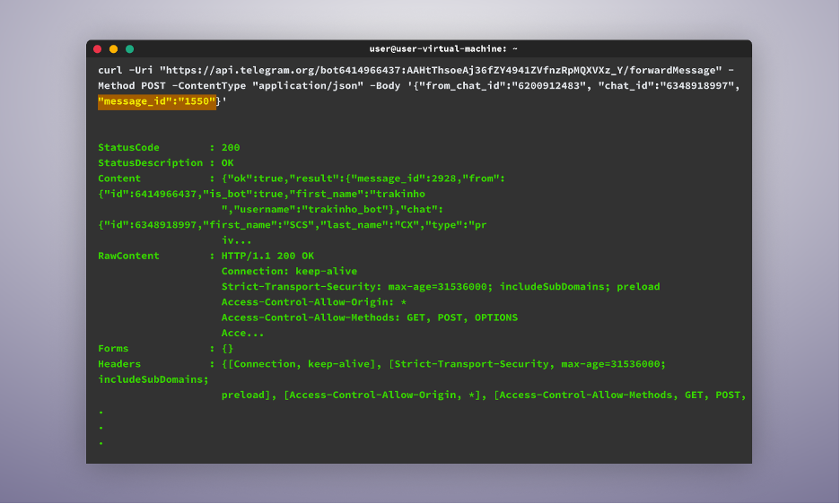The image size is (840, 504).
Task: Click the '[Connection, keep-alive]' header entry
Action: click(x=302, y=364)
